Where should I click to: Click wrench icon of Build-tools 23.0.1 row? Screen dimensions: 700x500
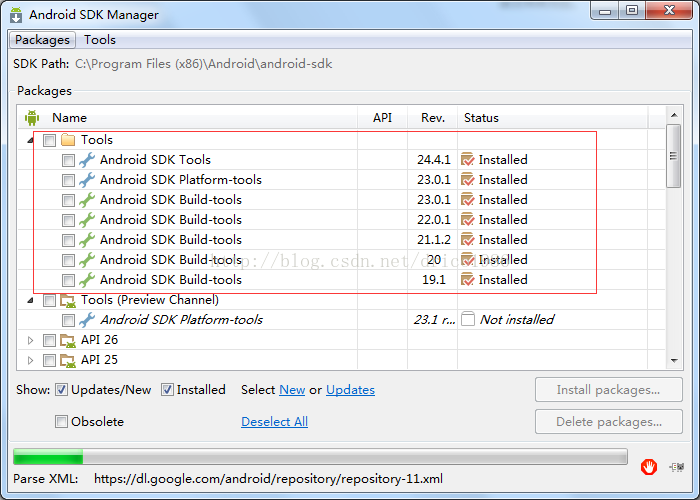tap(87, 200)
